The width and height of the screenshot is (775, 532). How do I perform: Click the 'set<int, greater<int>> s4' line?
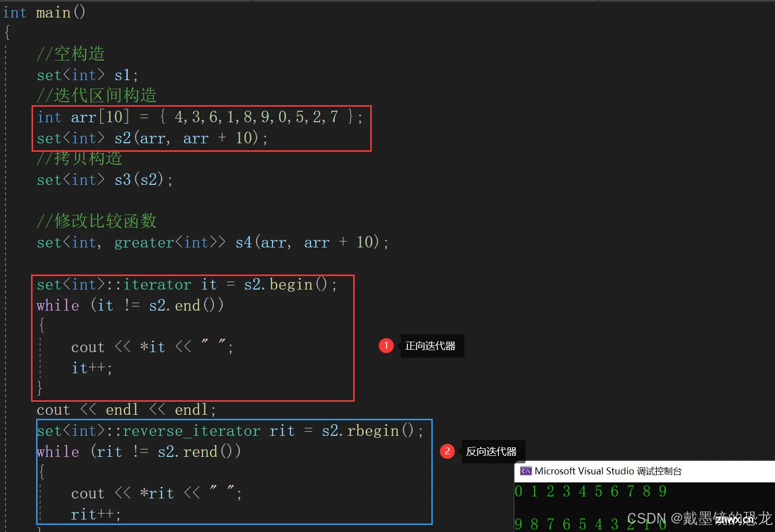[x=212, y=242]
